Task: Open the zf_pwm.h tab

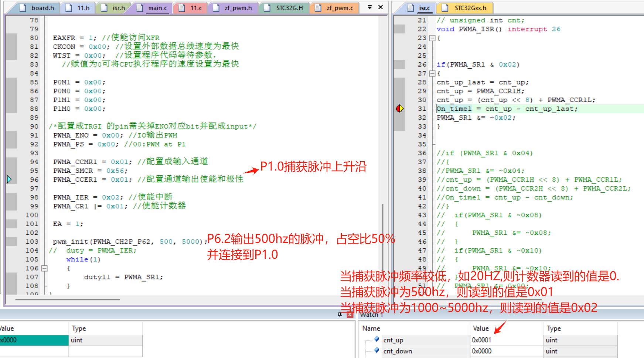Action: (234, 8)
